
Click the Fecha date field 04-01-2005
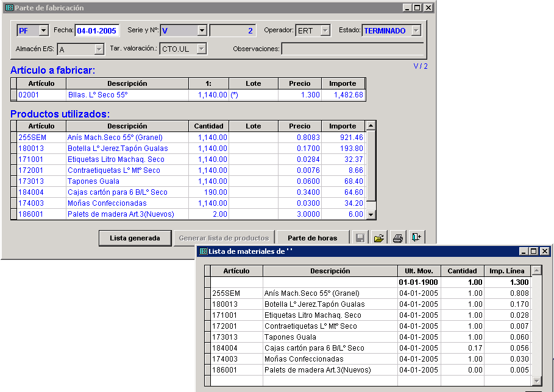tap(97, 30)
